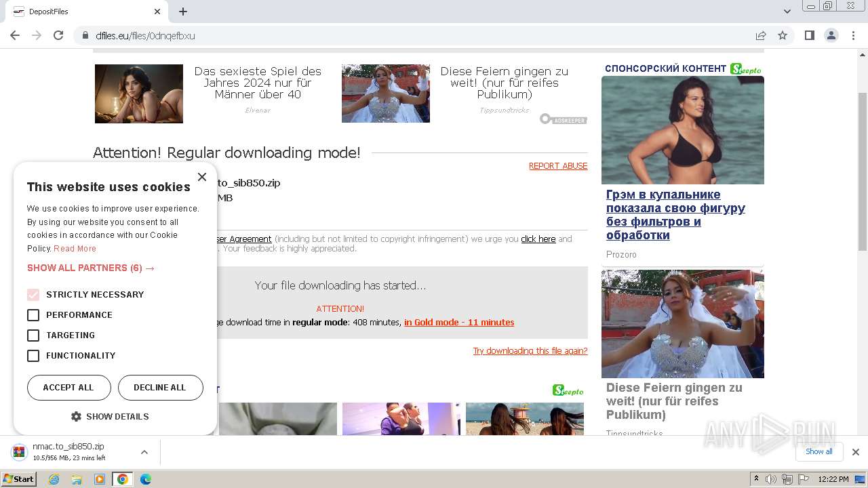Open Das sexieste Spiel des Jahres ad text
Viewport: 868px width, 488px height.
[258, 83]
